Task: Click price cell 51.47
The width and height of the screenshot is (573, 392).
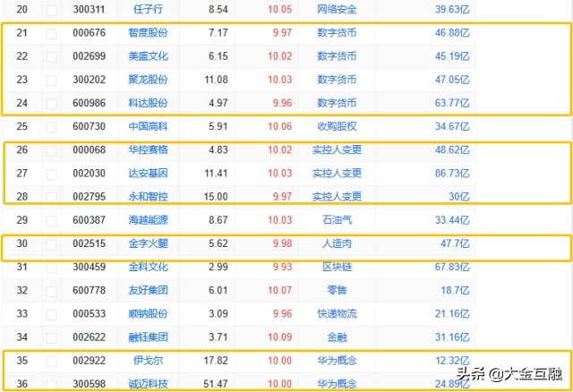Action: (216, 384)
